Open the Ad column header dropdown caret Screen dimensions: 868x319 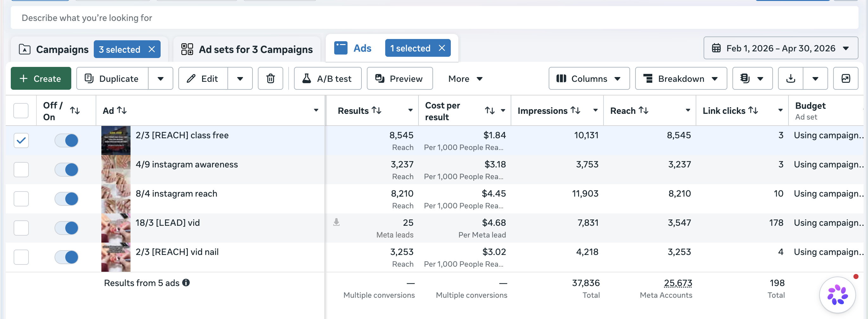(x=316, y=110)
